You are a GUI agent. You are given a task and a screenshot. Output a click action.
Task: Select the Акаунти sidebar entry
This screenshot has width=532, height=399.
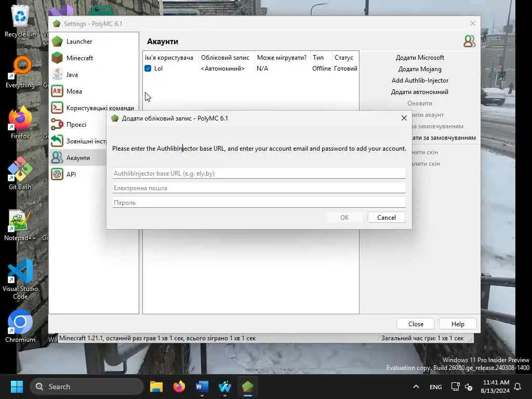coord(78,158)
